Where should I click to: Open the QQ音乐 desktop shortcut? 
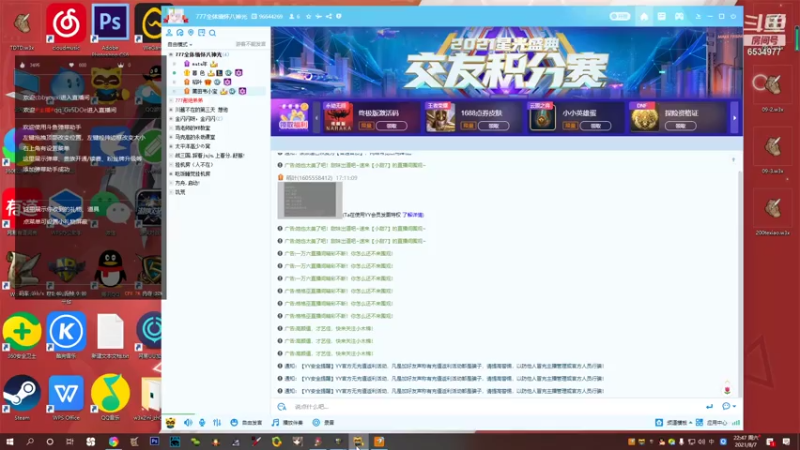(110, 397)
